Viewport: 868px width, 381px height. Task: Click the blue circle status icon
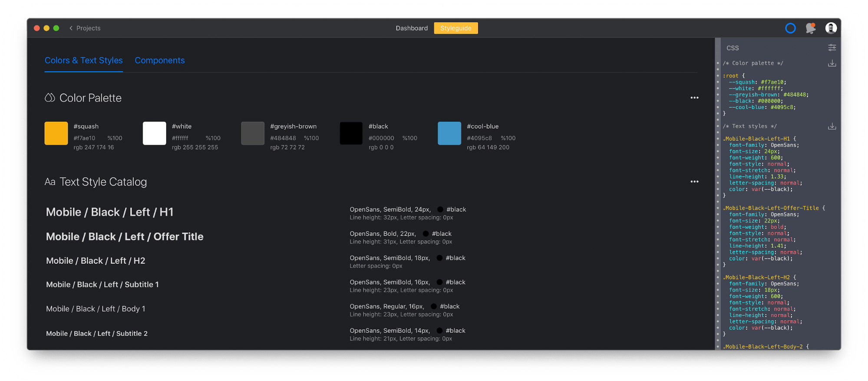point(790,28)
